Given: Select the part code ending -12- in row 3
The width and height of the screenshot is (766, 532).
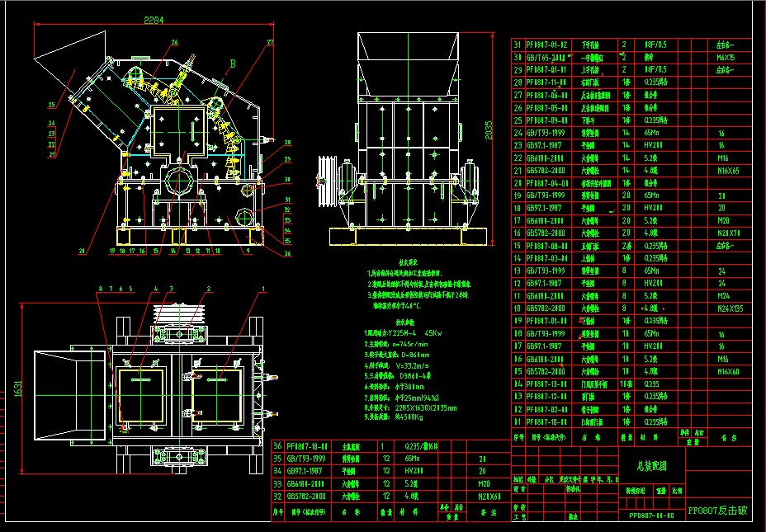Looking at the screenshot, I should tap(546, 396).
